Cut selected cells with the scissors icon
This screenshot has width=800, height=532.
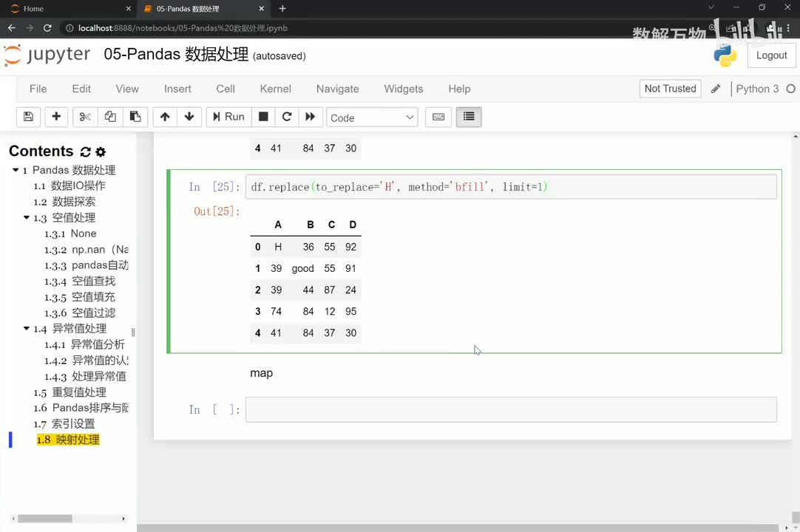point(85,117)
